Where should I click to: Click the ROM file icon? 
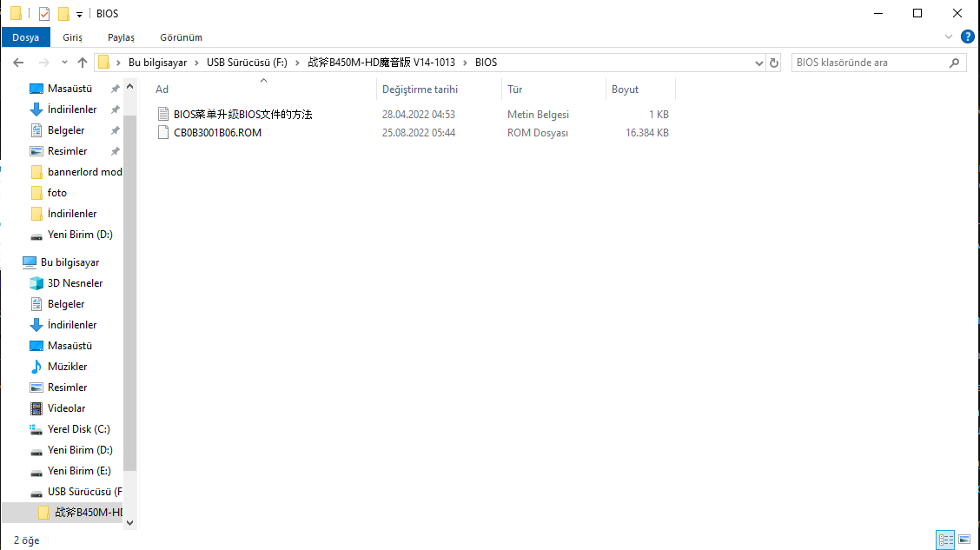[x=163, y=132]
